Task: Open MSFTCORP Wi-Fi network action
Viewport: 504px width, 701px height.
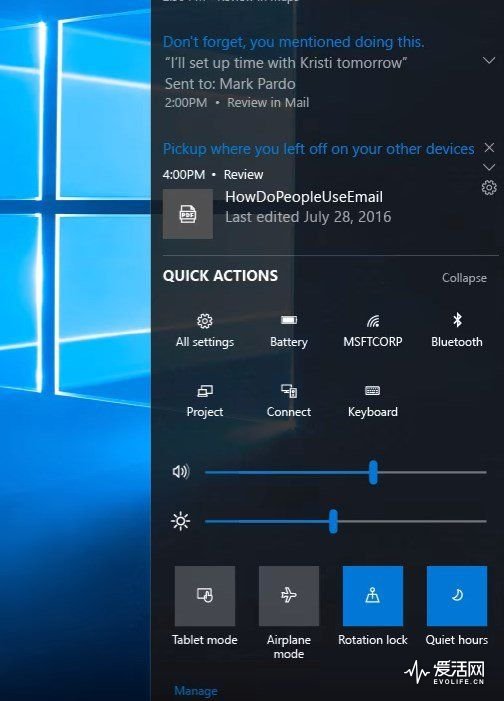Action: (373, 321)
